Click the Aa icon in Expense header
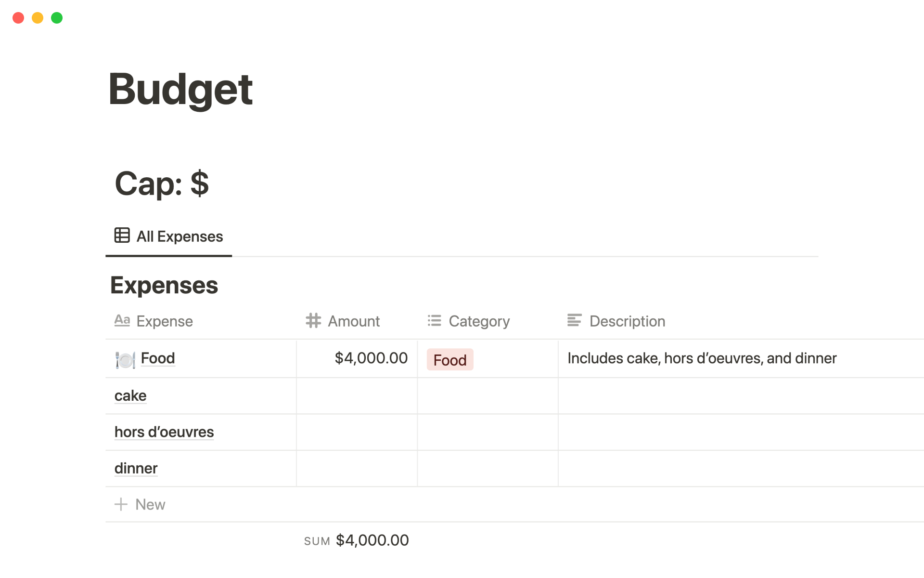 click(122, 320)
